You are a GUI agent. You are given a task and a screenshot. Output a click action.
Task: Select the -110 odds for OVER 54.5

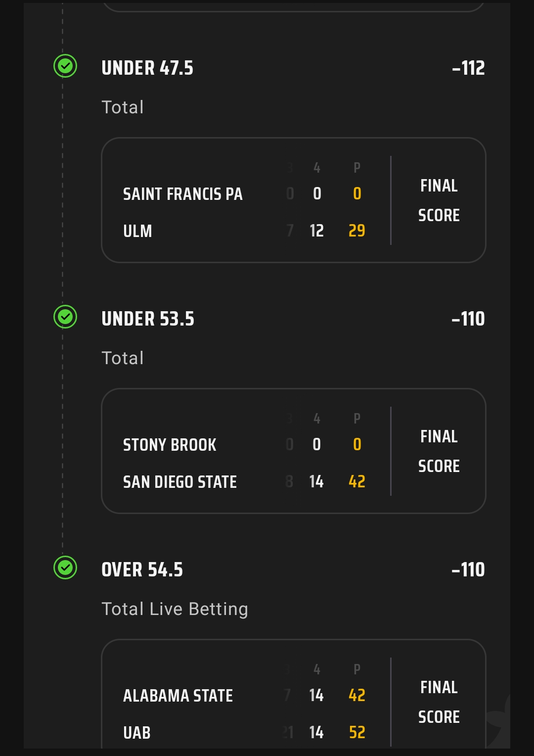coord(468,570)
